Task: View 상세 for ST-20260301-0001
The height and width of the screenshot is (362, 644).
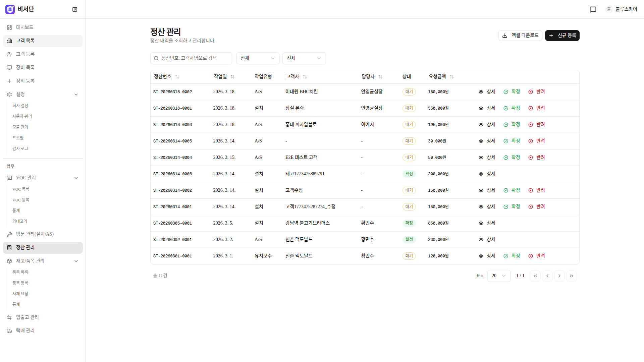Action: (487, 256)
